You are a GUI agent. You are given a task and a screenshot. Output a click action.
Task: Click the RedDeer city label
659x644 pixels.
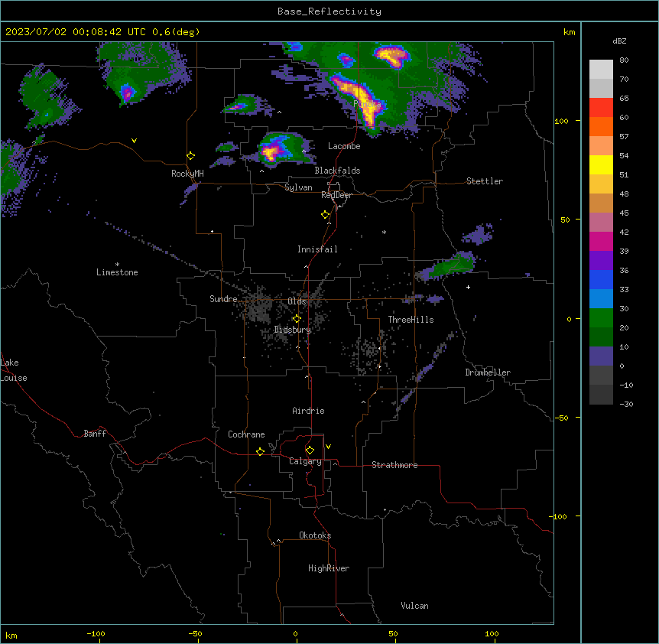click(336, 195)
